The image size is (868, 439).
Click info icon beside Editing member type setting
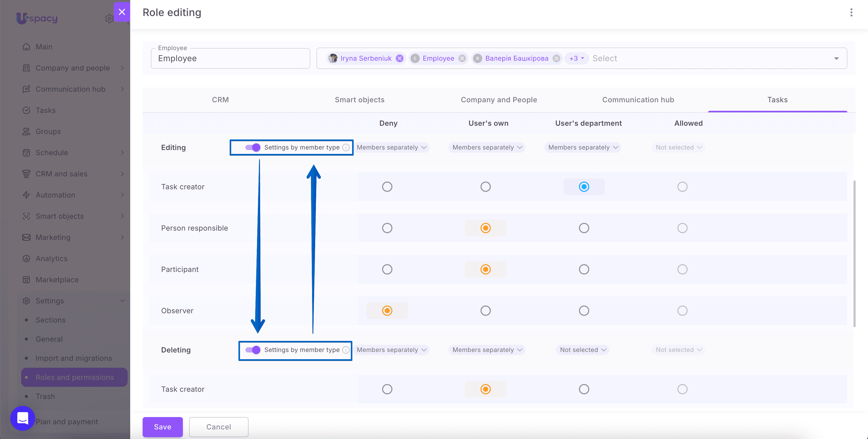click(346, 147)
